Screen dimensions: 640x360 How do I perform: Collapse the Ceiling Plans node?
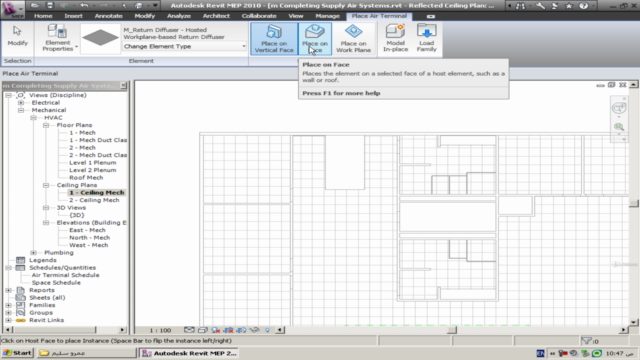[46, 185]
